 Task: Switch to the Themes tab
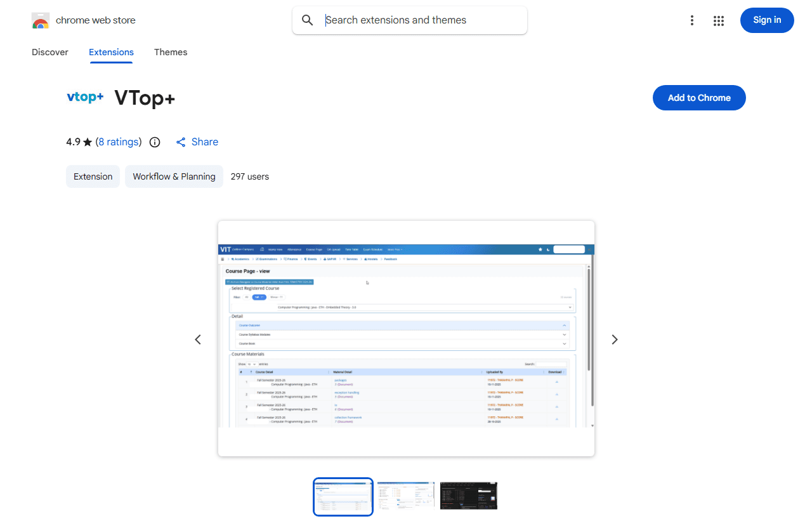point(171,52)
